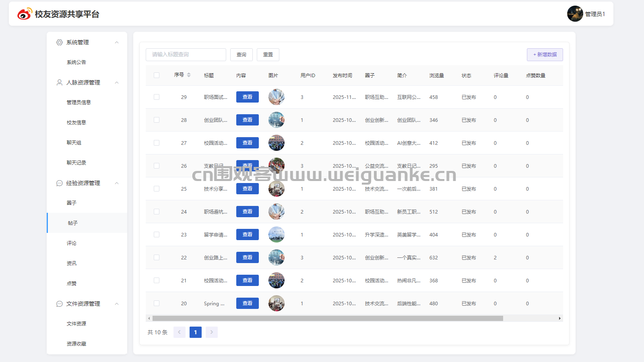Click the horizontal scrollbar under the table
Image resolution: width=644 pixels, height=362 pixels.
[328, 318]
